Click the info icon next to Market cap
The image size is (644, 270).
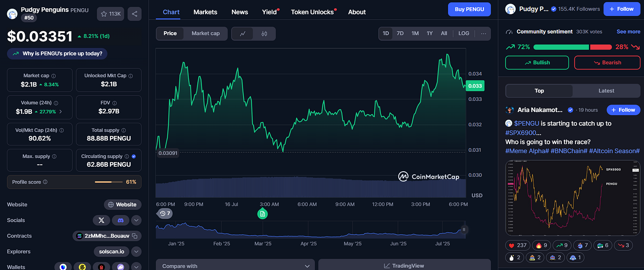click(x=54, y=76)
